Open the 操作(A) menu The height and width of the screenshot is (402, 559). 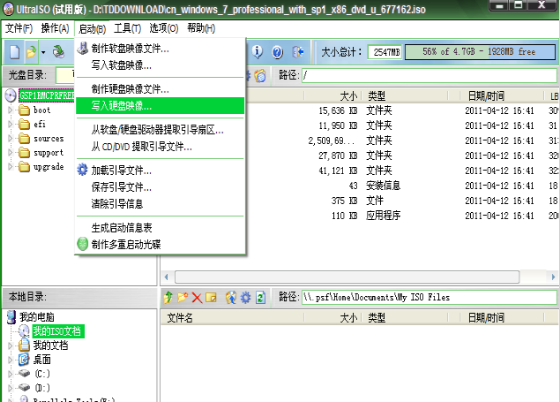pos(55,28)
